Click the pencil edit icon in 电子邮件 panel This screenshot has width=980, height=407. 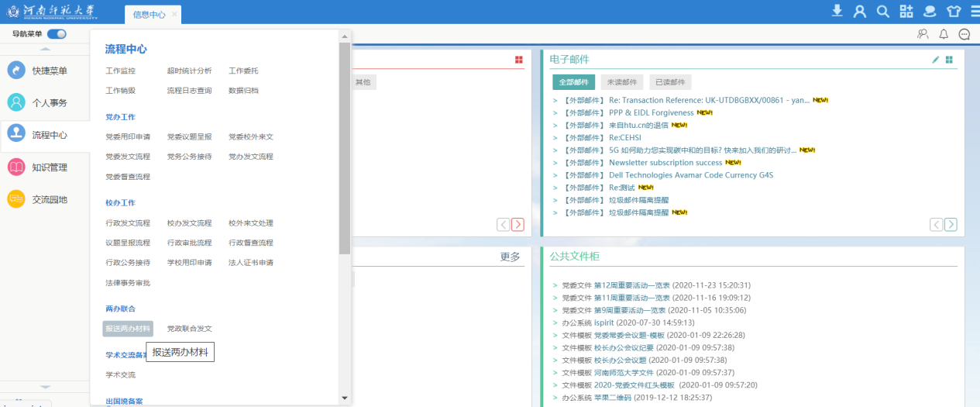pyautogui.click(x=935, y=60)
